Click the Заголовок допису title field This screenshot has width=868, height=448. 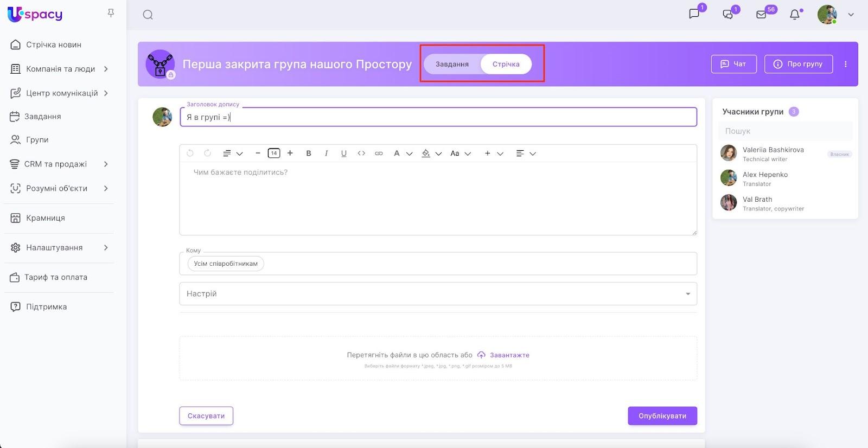[x=438, y=117]
